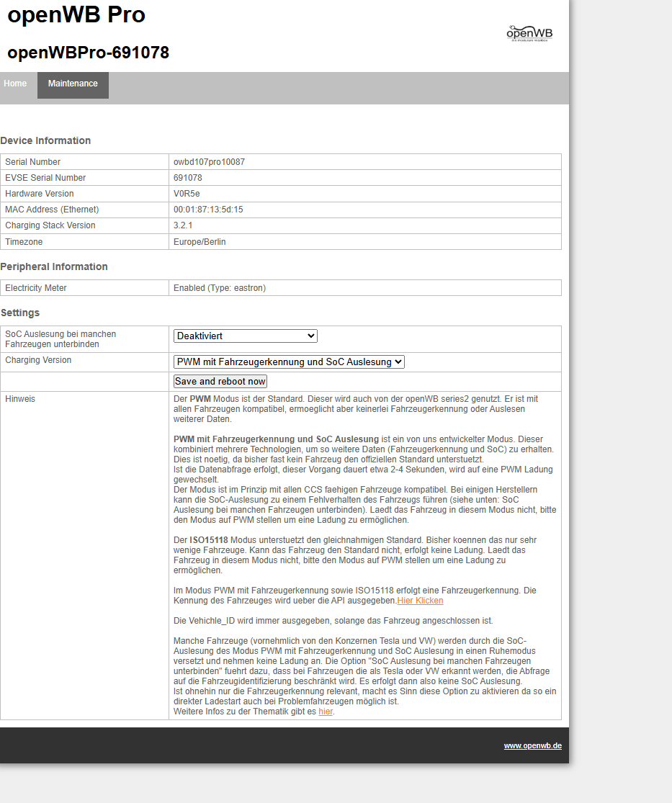Open the Home tab
This screenshot has width=672, height=803.
pyautogui.click(x=15, y=84)
